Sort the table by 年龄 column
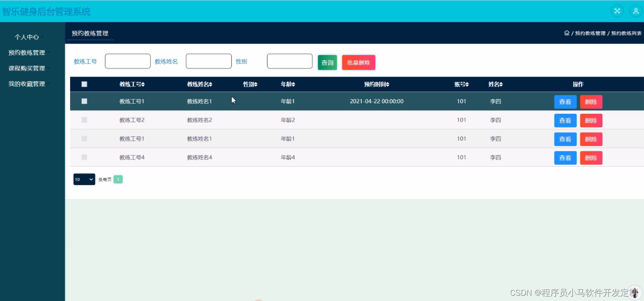 point(288,84)
